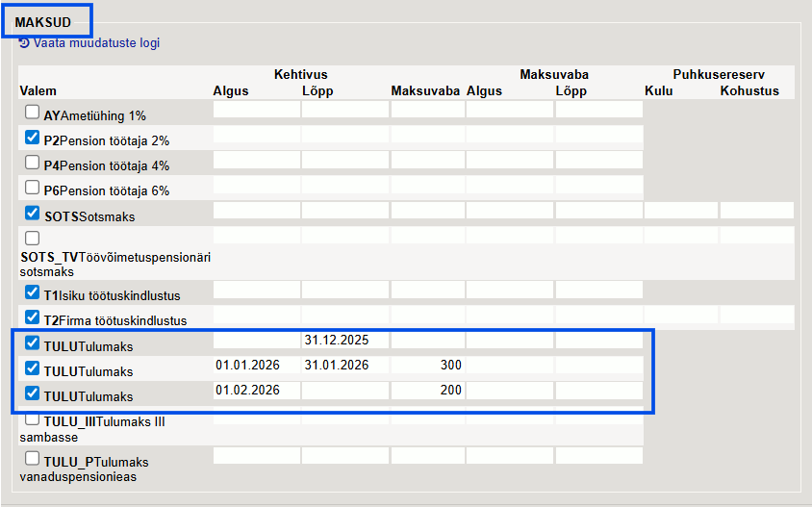Uncheck the T2 Firma töötuskindlustus checkbox
The width and height of the screenshot is (812, 507).
[33, 317]
